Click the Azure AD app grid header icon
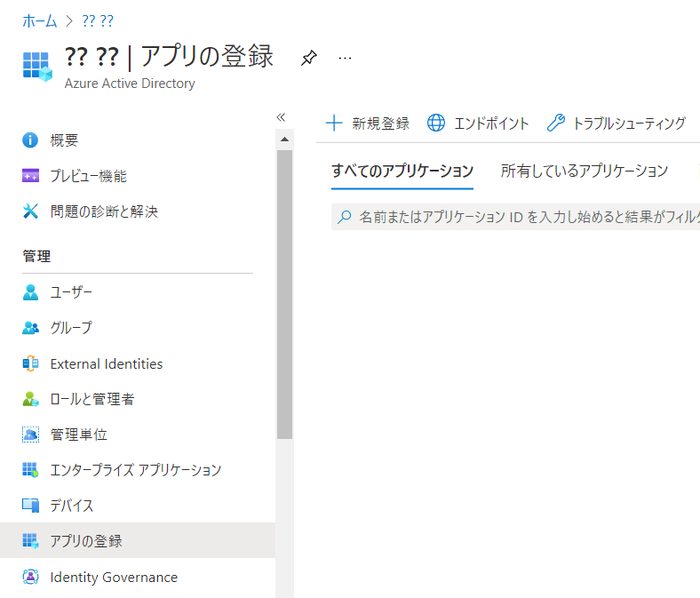The width and height of the screenshot is (700, 598). click(x=37, y=67)
